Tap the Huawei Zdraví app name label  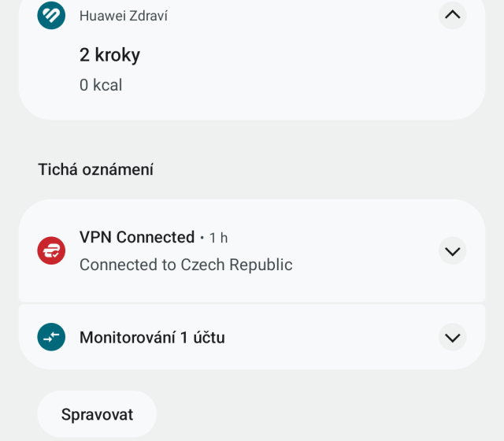[124, 16]
